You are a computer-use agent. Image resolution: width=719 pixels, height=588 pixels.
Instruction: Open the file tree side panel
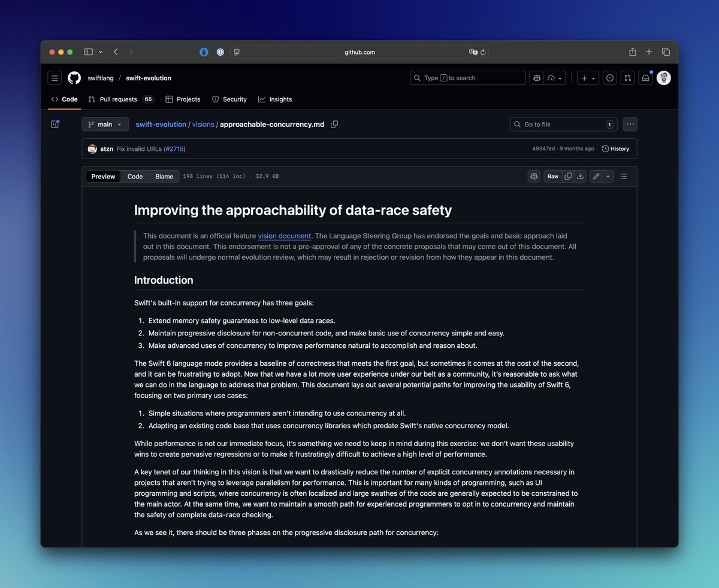[x=55, y=124]
